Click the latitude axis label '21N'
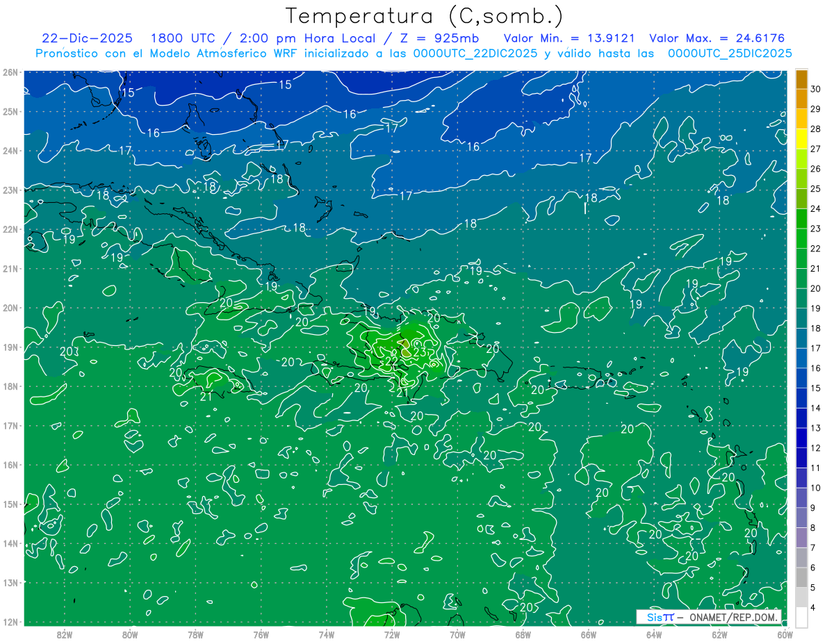 click(10, 268)
